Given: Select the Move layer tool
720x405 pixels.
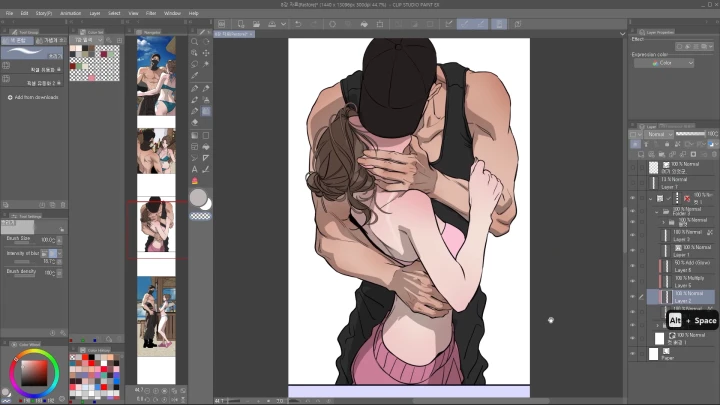Looking at the screenshot, I should pyautogui.click(x=206, y=53).
